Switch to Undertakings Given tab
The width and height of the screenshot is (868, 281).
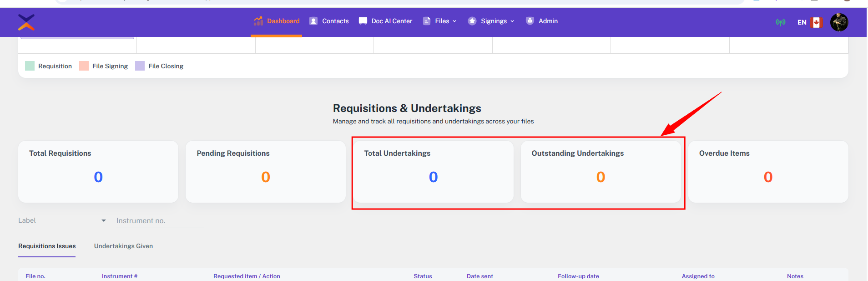coord(123,246)
